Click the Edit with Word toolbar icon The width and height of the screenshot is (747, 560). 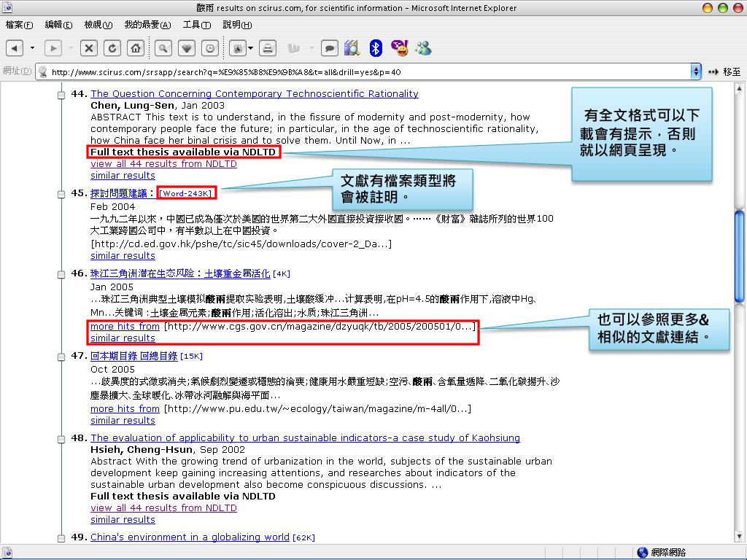294,48
